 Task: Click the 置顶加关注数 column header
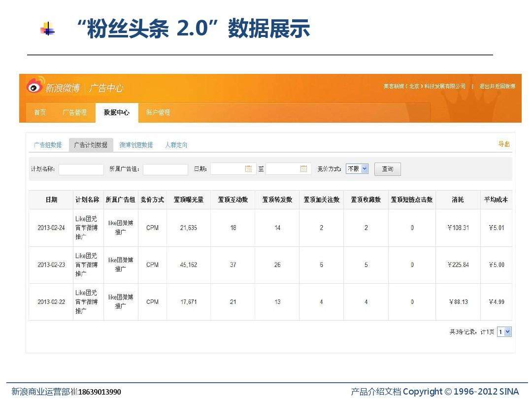pos(321,199)
